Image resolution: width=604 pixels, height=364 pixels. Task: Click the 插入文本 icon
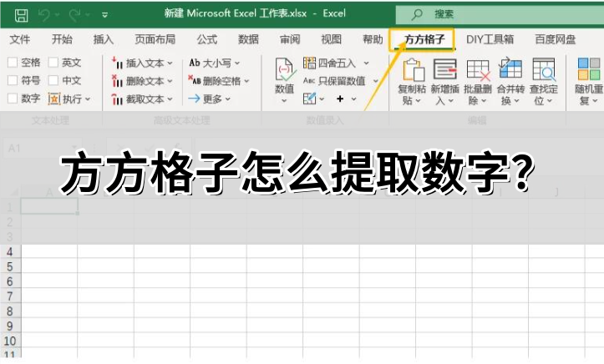pyautogui.click(x=117, y=63)
